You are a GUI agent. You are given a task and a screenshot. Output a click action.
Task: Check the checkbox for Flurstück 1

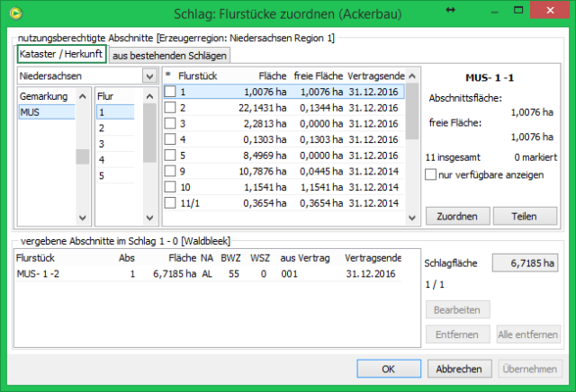click(x=170, y=92)
